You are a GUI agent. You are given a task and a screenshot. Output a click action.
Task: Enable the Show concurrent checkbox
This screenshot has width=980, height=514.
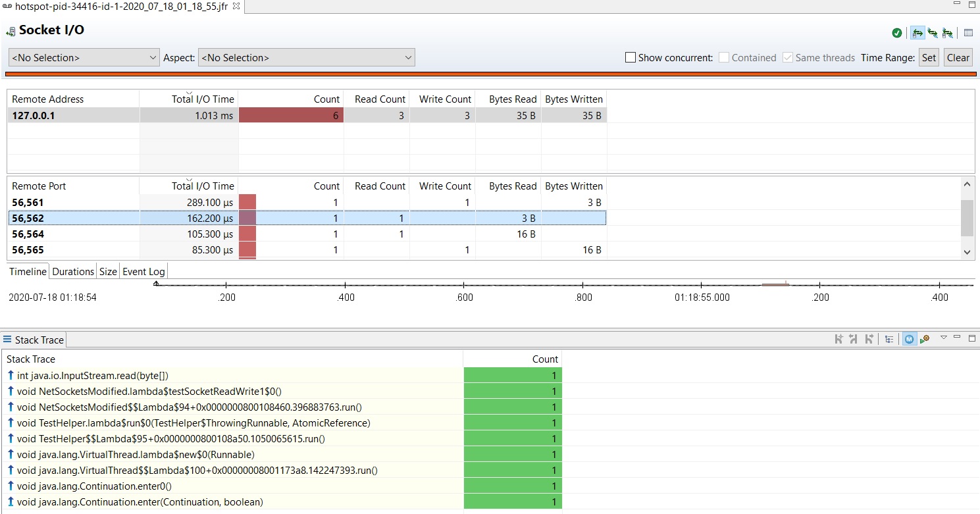(631, 58)
